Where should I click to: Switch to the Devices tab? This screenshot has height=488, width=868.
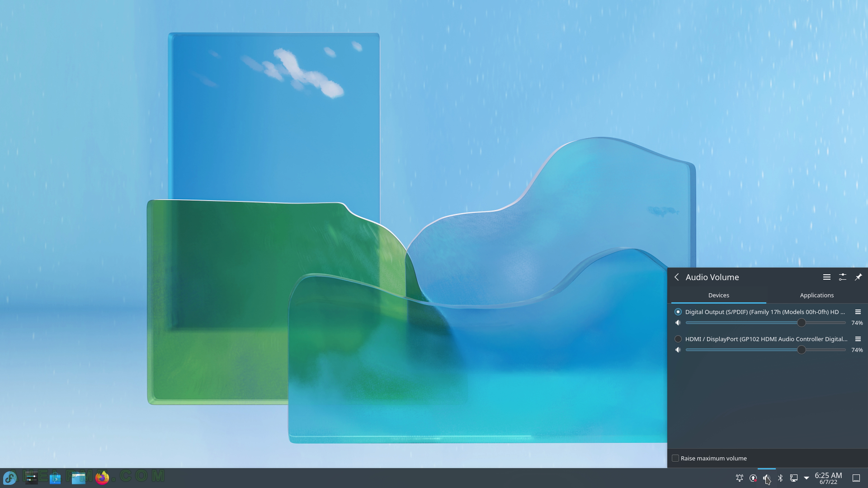718,295
